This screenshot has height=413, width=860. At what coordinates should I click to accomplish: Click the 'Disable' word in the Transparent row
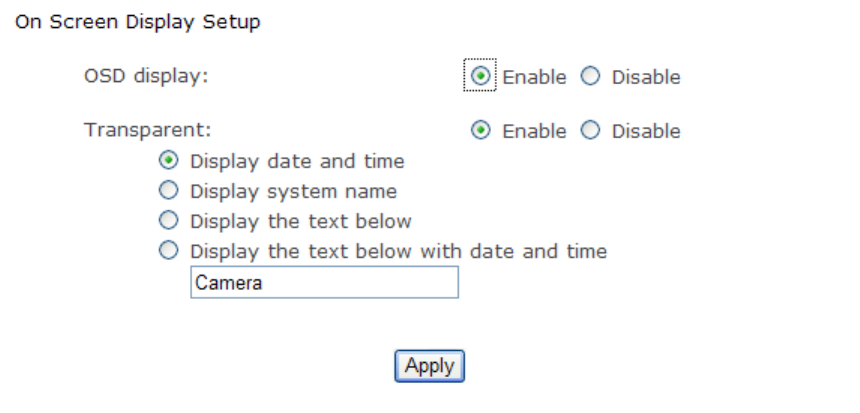click(x=646, y=131)
